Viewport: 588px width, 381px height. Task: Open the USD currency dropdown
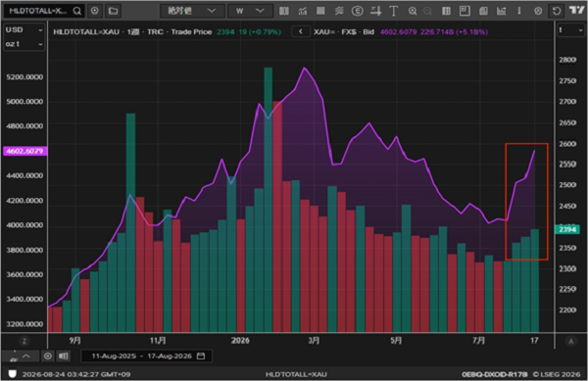point(24,29)
